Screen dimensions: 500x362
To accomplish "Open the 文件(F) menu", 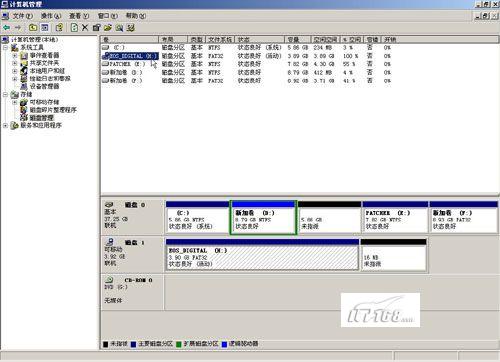I will pos(23,16).
